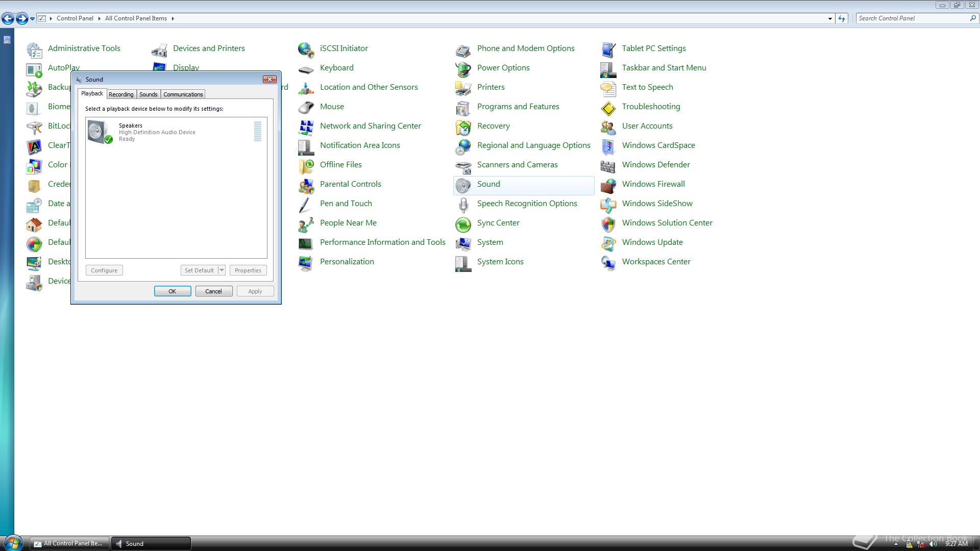Switch to Sound taskbar button
Screen dimensions: 980x551
[x=151, y=543]
